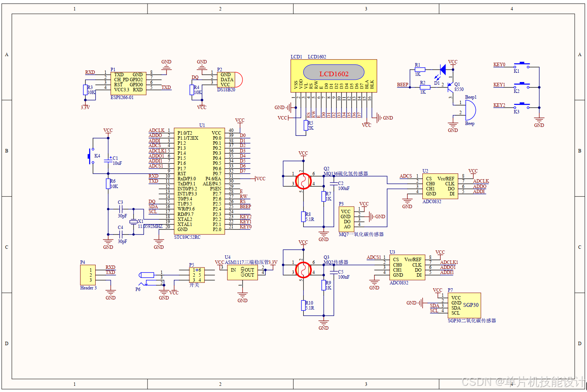Select resistor R7 1K symbol
The height and width of the screenshot is (392, 587).
tap(324, 196)
